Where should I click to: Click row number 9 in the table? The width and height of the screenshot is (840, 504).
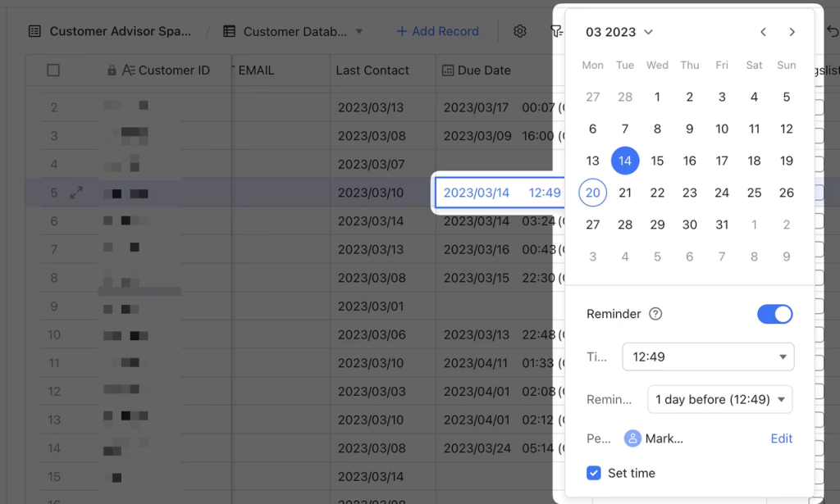(53, 306)
